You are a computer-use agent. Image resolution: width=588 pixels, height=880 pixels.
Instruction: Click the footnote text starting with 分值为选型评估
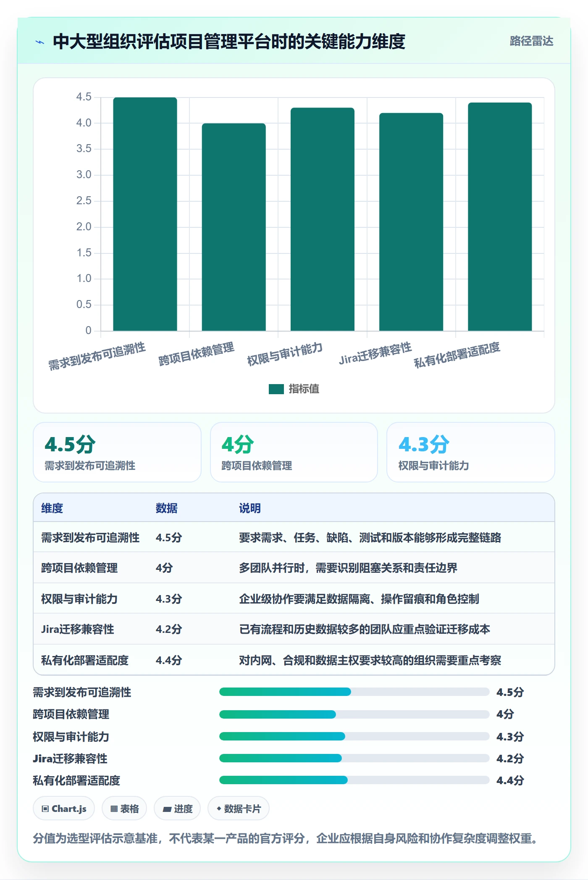286,838
